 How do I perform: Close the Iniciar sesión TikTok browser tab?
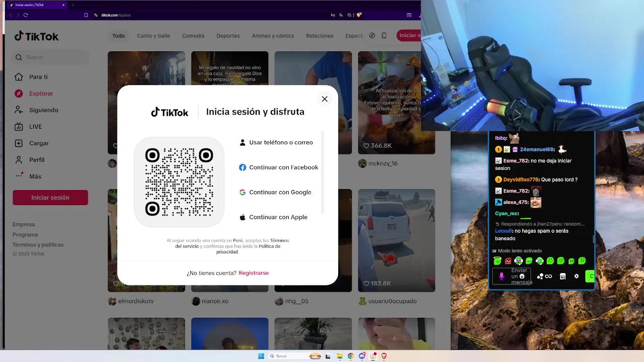point(63,5)
